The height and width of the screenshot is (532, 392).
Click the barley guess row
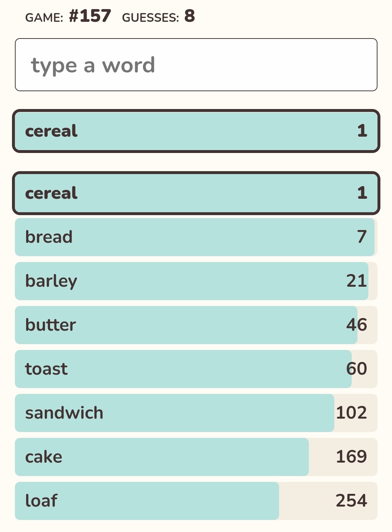click(196, 281)
